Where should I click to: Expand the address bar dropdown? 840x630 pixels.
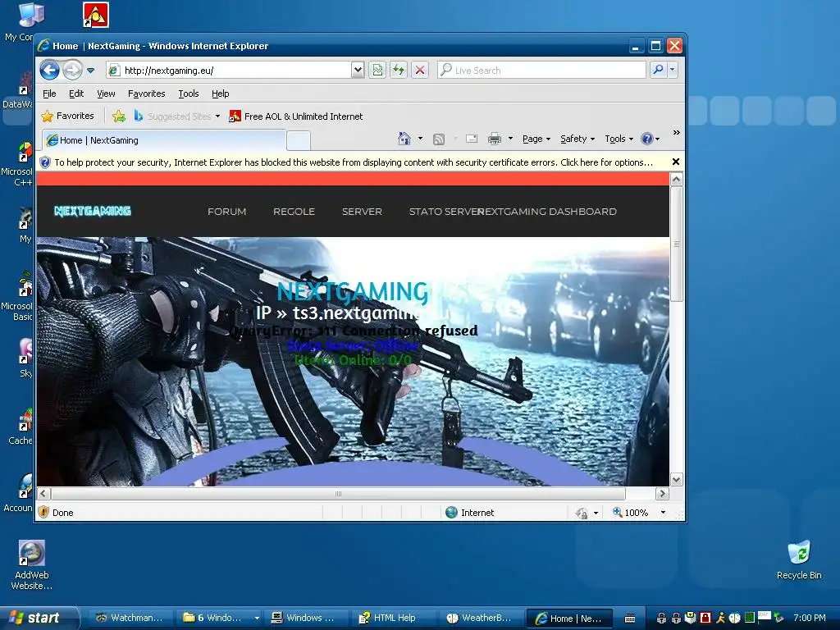click(x=358, y=71)
